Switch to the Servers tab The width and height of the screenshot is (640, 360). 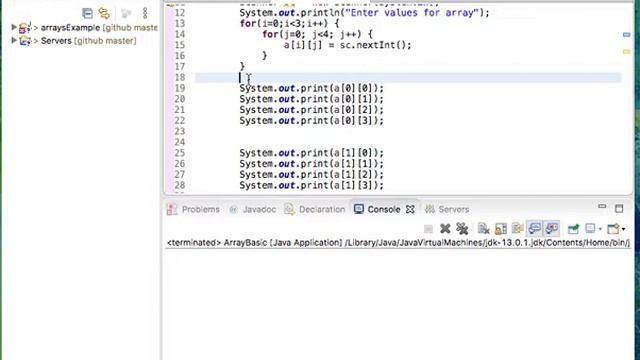(453, 209)
